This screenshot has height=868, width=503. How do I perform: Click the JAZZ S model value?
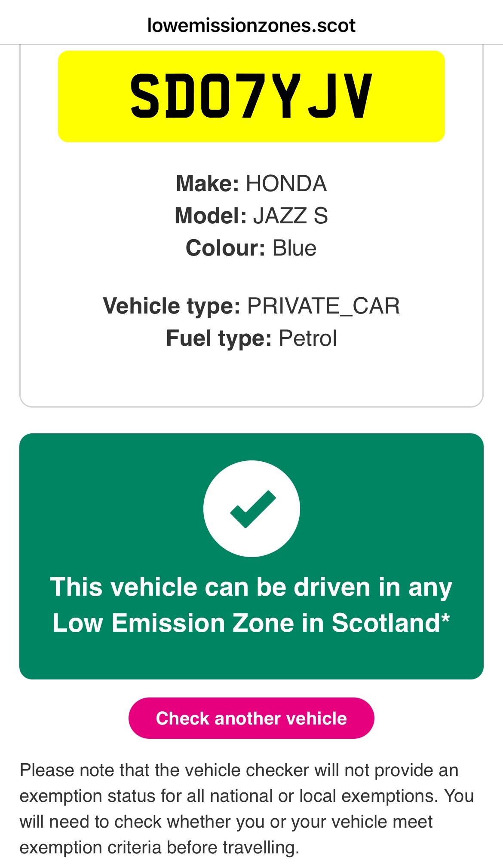290,216
